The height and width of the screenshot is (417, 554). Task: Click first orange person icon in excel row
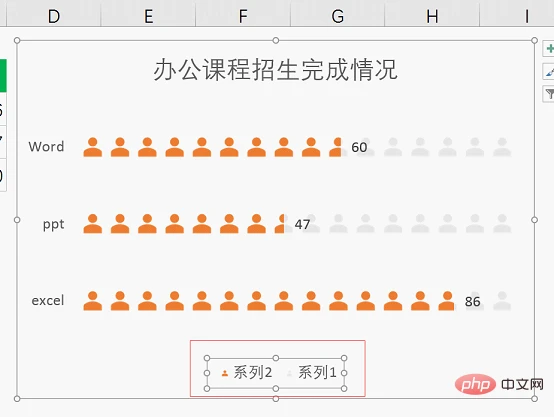click(x=93, y=301)
